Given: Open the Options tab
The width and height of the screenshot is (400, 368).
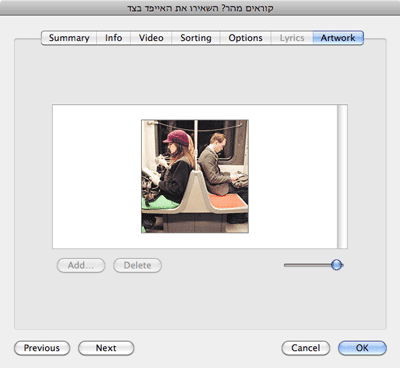Looking at the screenshot, I should pos(245,38).
